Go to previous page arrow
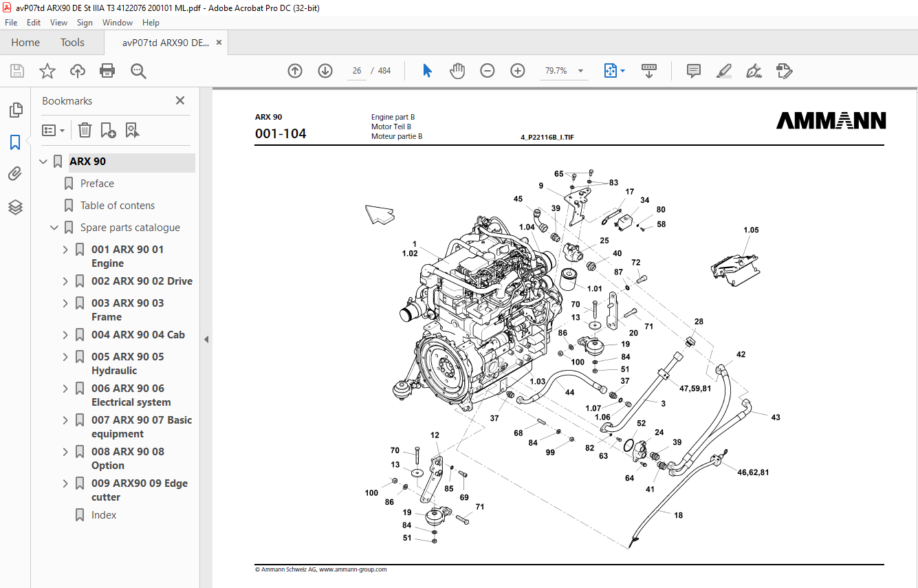Image resolution: width=918 pixels, height=588 pixels. coord(295,71)
